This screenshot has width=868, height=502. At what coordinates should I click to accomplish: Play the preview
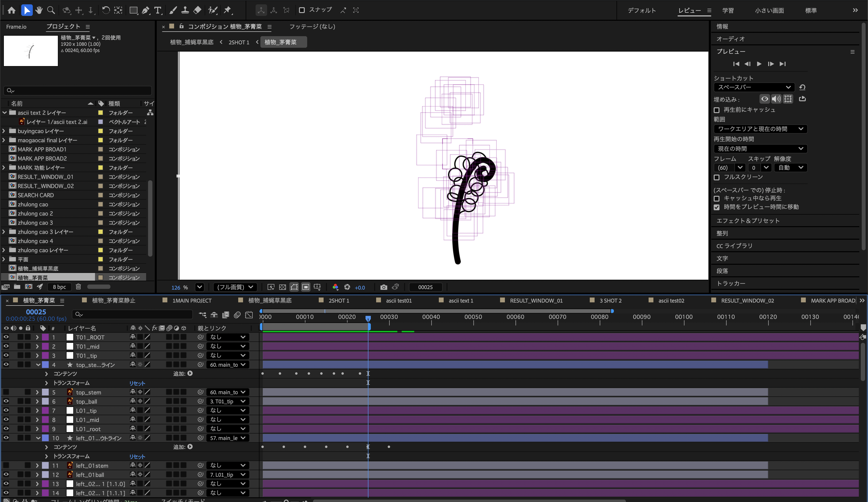[x=759, y=64]
